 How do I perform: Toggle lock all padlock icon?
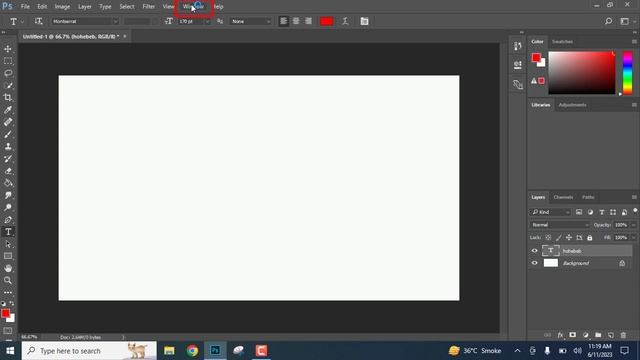tap(589, 238)
